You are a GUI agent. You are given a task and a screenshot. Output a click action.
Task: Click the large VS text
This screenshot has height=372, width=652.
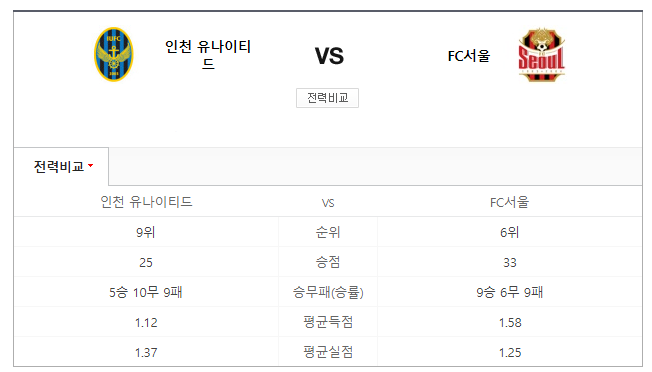pyautogui.click(x=329, y=56)
